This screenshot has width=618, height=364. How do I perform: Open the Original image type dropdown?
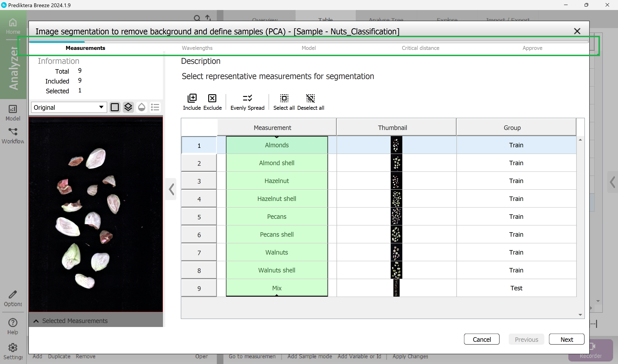(69, 107)
